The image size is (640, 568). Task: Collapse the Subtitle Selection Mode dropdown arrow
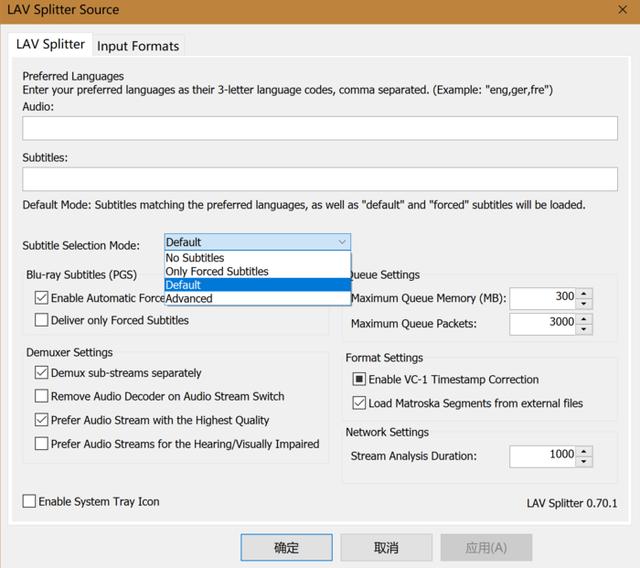tap(342, 242)
